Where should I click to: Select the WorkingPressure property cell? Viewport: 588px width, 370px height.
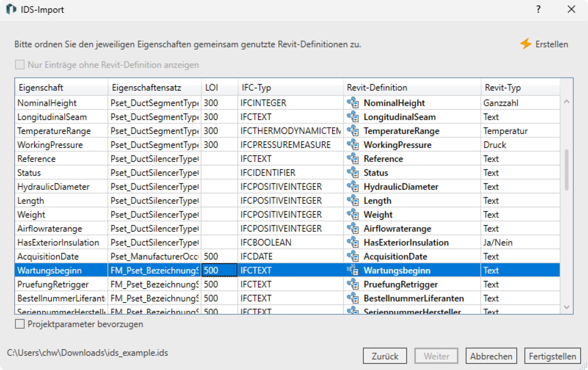(61, 145)
